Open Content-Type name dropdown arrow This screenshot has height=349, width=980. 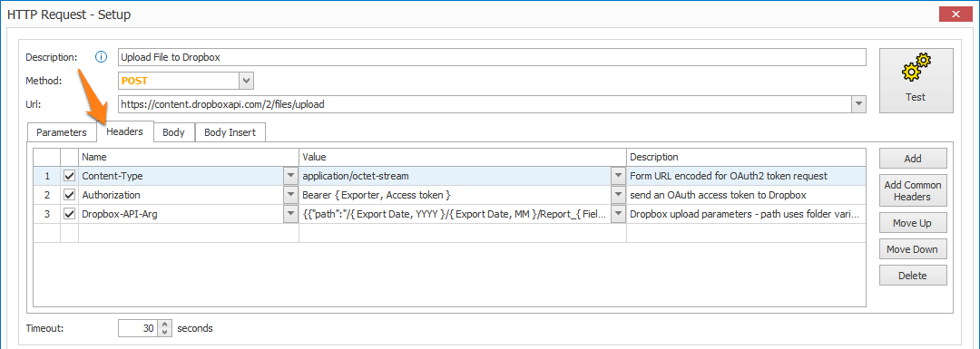click(290, 176)
